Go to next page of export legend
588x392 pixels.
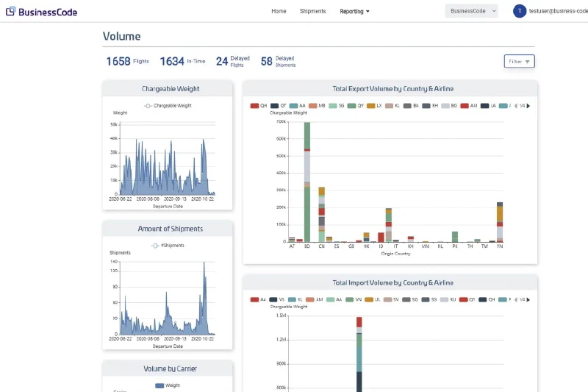click(x=528, y=106)
